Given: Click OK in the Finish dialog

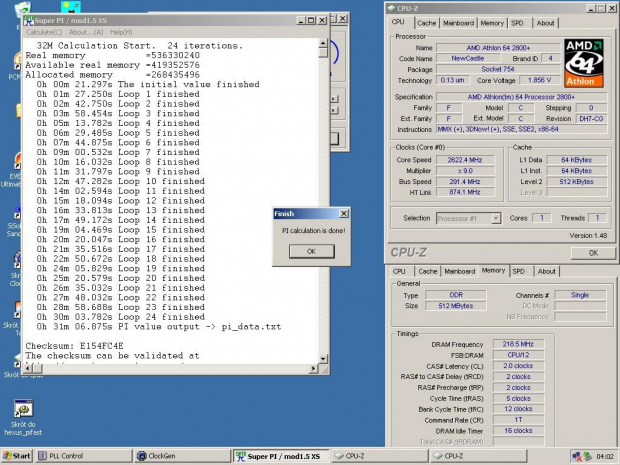Looking at the screenshot, I should coord(312,251).
